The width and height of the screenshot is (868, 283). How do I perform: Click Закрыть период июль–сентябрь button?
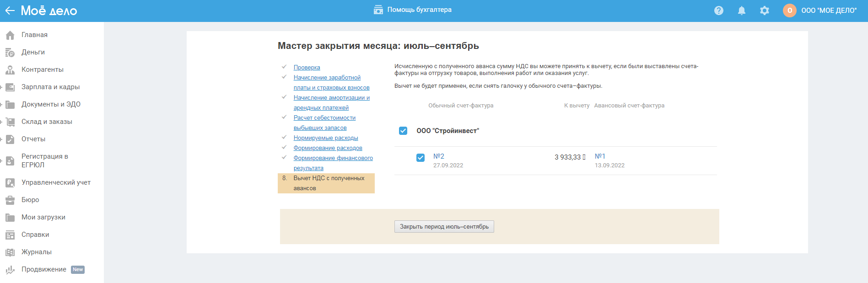[444, 227]
